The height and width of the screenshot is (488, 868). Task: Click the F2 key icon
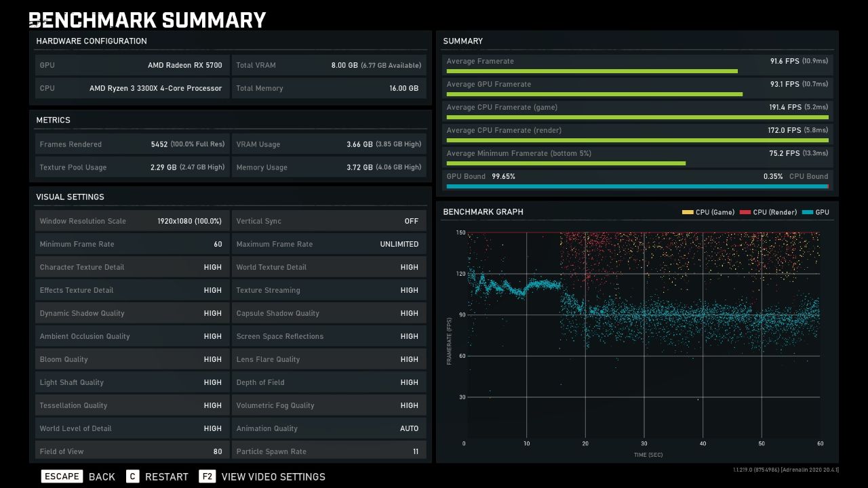click(x=208, y=476)
